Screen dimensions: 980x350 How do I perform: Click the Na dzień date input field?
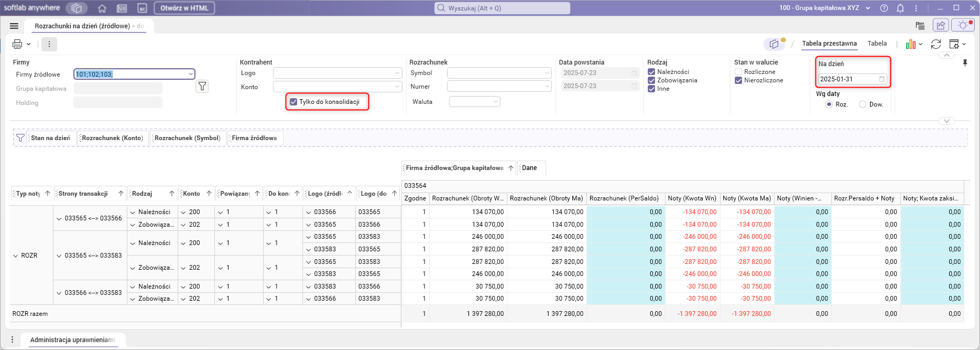point(848,79)
